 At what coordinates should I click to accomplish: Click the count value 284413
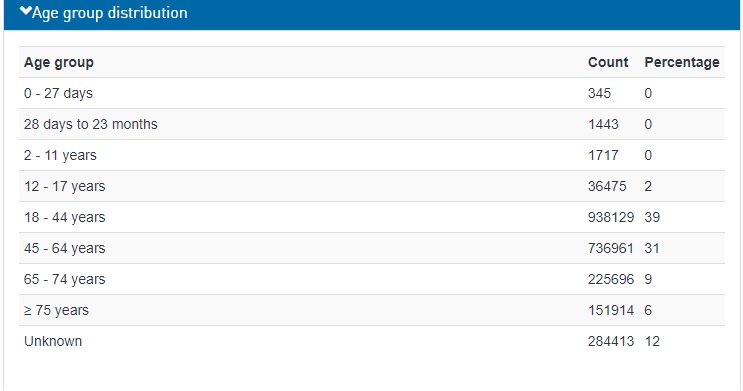611,341
